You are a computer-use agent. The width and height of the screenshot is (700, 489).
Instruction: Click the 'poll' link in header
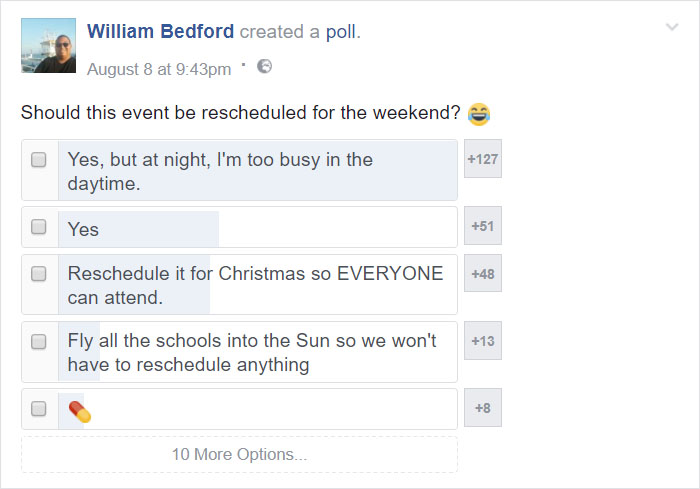pos(342,32)
